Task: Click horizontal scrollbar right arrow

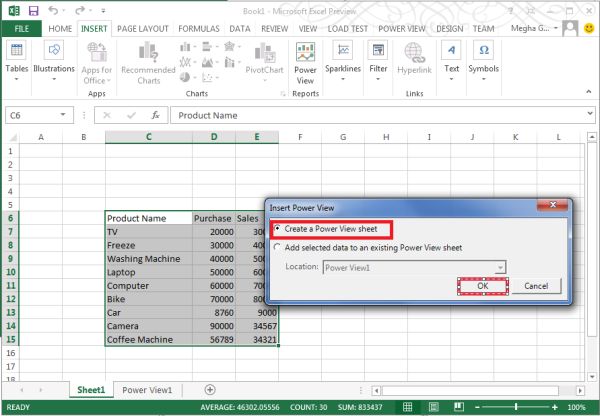Action: 580,390
